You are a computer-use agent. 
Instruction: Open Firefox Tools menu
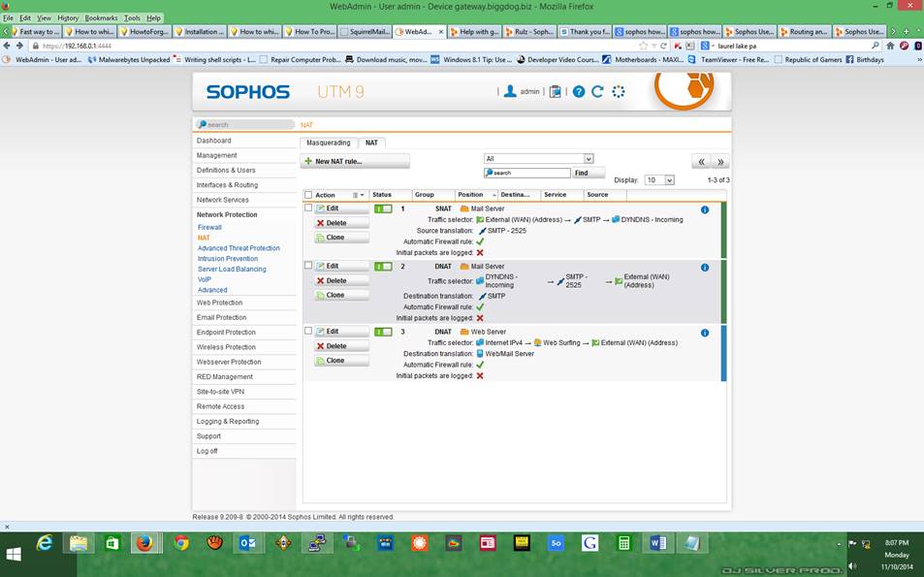(x=132, y=18)
